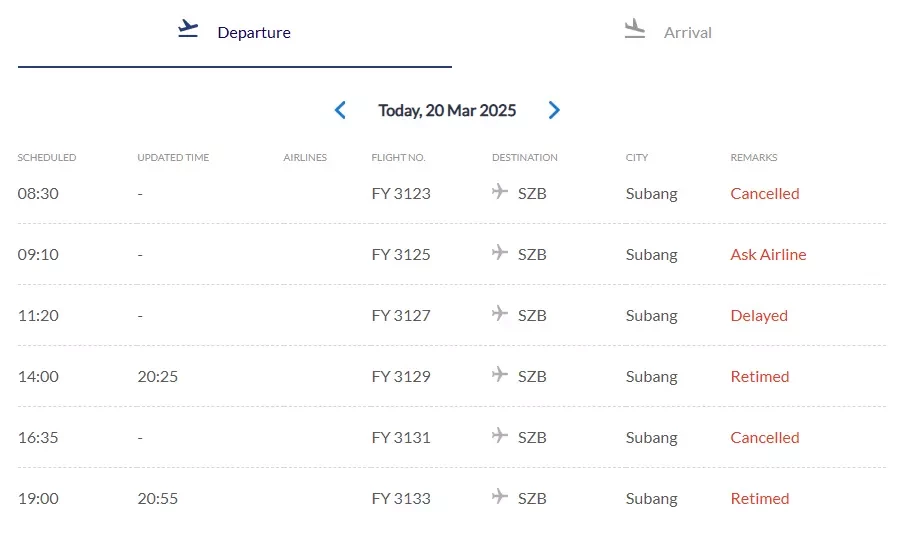Select the Departure tab
This screenshot has width=897, height=554.
(235, 32)
